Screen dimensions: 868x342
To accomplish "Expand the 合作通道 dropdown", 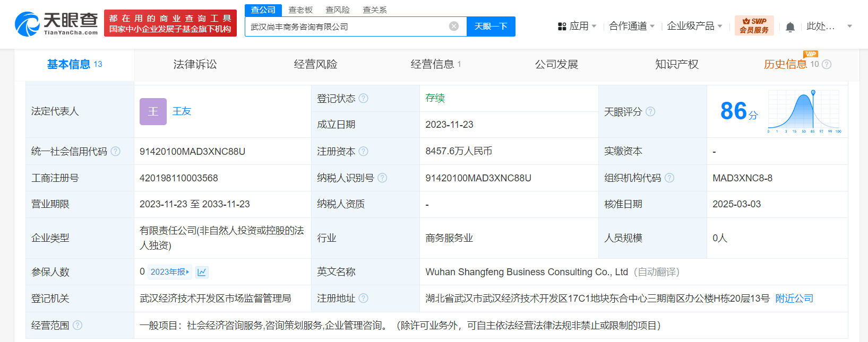I will tap(632, 26).
